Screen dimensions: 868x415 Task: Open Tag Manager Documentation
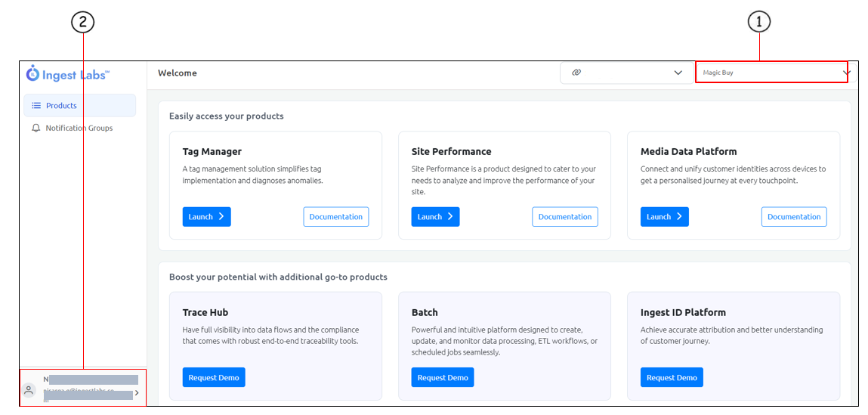[x=335, y=217]
